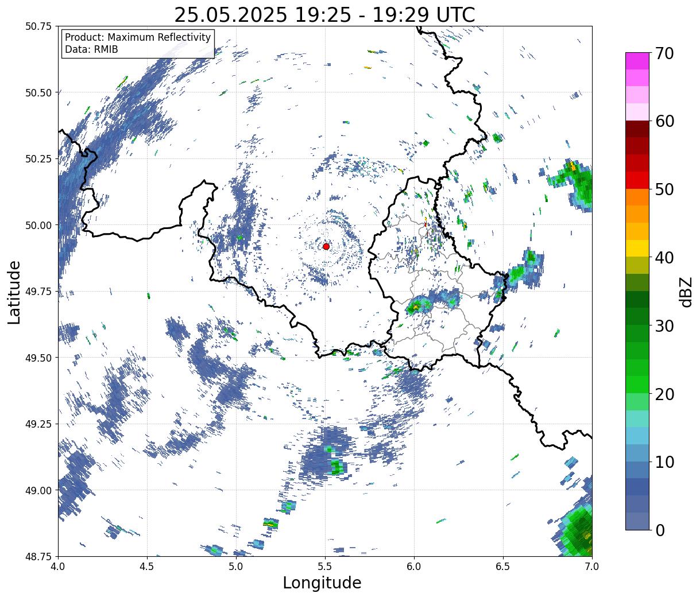Click the colorbar tick label 30
Screen dimensions: 700x597
tap(664, 325)
